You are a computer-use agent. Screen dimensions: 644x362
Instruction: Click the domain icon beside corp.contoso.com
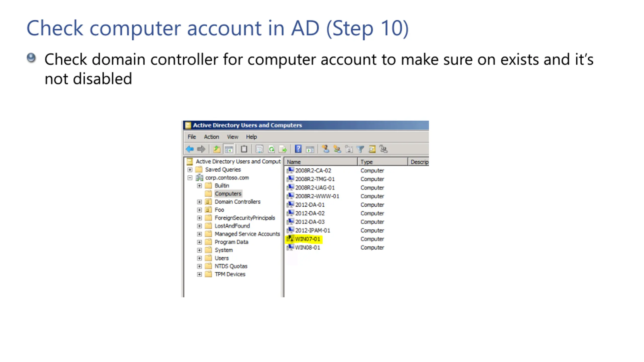(199, 177)
